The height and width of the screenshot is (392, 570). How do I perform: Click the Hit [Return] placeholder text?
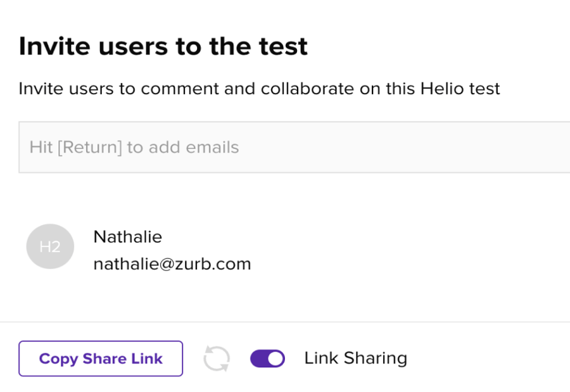(x=134, y=148)
